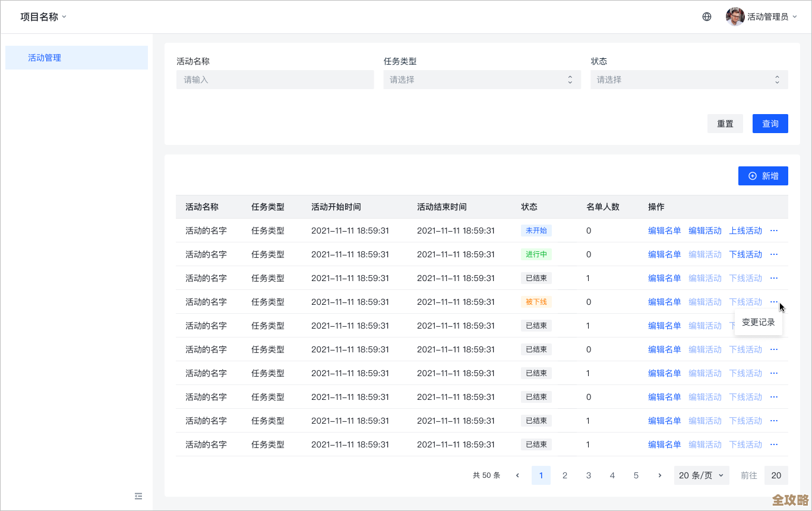Click the 重置 reset button
The width and height of the screenshot is (812, 511).
(x=725, y=123)
